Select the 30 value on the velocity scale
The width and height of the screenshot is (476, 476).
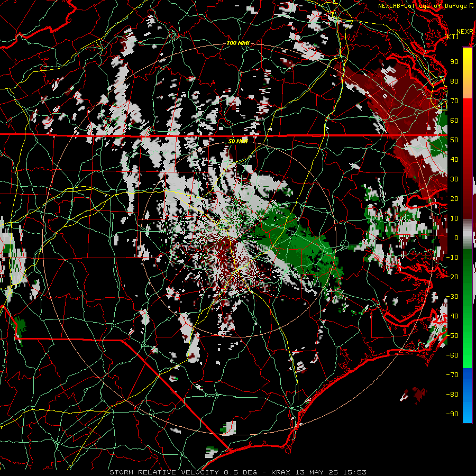[454, 179]
